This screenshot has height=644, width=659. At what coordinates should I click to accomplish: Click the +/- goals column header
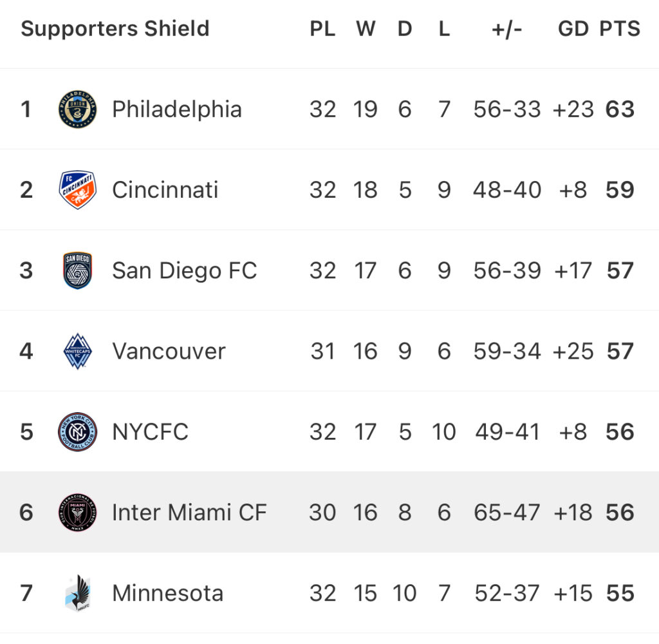pyautogui.click(x=507, y=30)
